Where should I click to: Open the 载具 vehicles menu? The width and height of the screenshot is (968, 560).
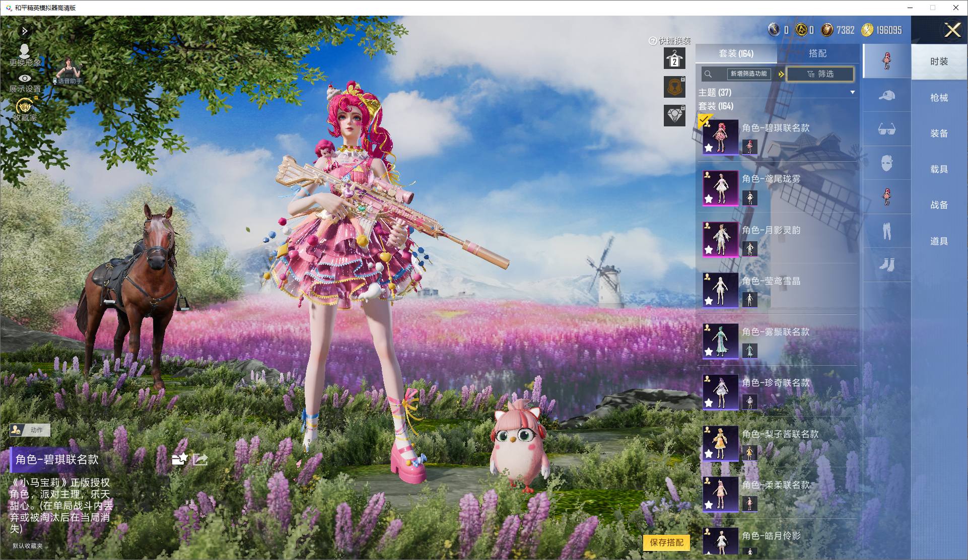coord(939,169)
